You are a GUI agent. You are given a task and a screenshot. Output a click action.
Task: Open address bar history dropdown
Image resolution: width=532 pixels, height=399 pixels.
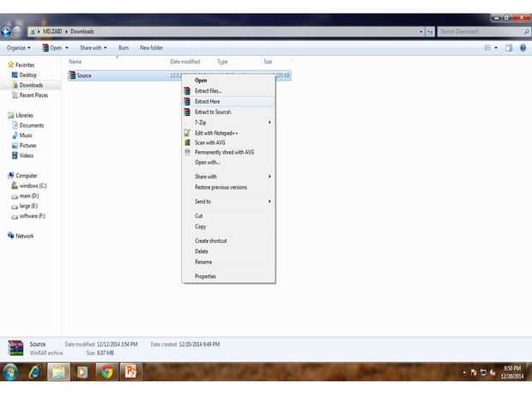click(421, 32)
